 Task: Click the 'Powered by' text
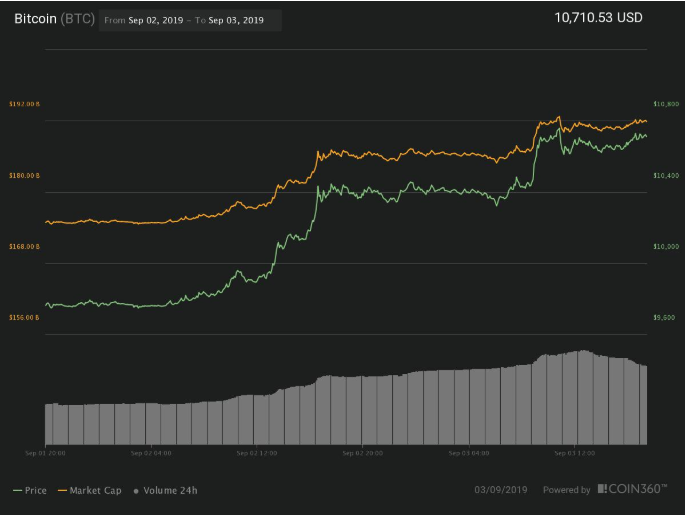tap(567, 490)
